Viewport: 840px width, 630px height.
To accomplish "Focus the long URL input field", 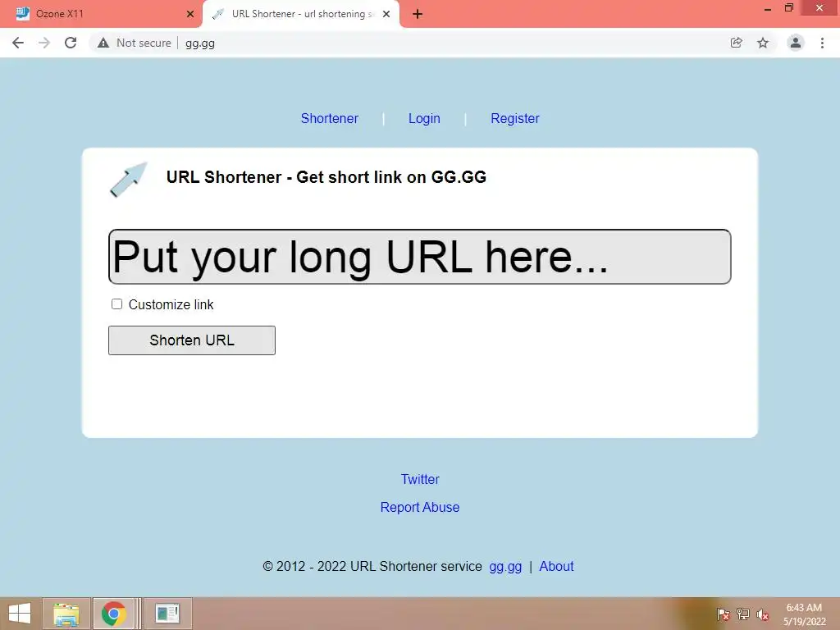I will pos(419,257).
